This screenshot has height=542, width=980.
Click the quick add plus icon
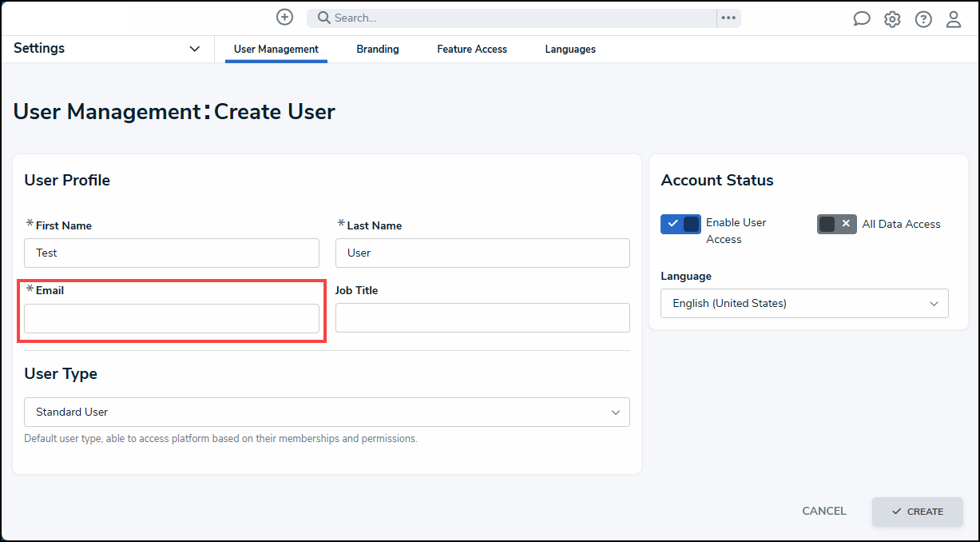(x=284, y=18)
